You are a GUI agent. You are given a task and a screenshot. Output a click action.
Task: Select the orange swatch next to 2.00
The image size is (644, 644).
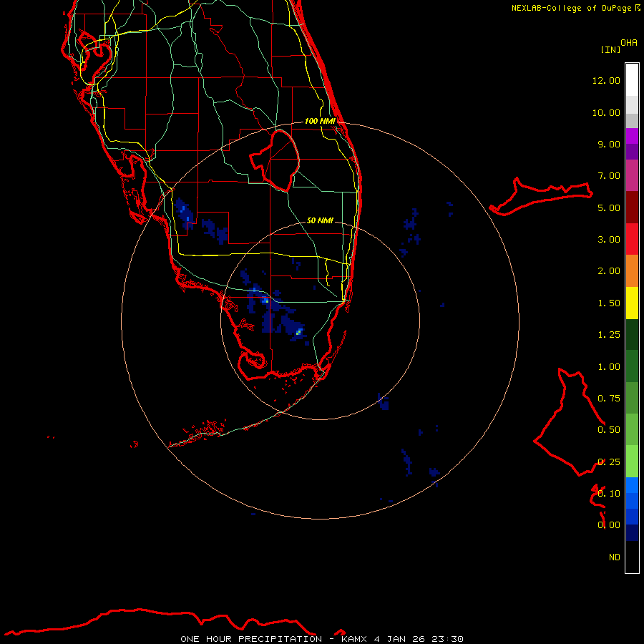(632, 271)
